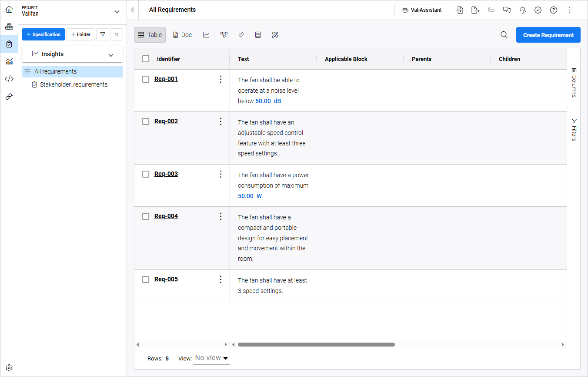This screenshot has height=377, width=588.
Task: Toggle the select-all checkbox in Identifier header
Action: tap(146, 59)
